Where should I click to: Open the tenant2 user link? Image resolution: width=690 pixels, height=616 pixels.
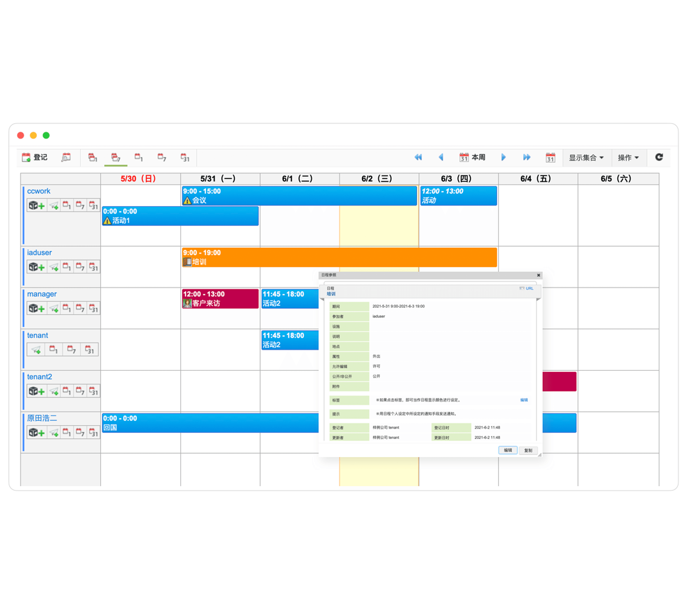click(40, 377)
